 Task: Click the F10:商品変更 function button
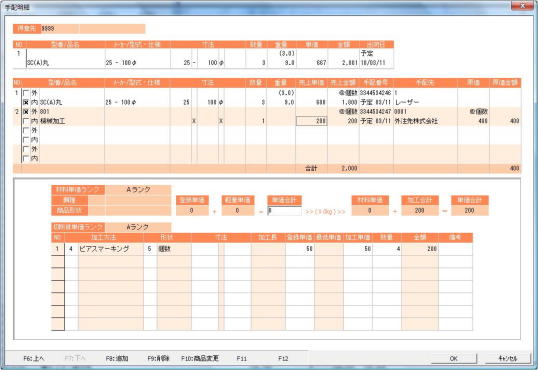click(200, 358)
